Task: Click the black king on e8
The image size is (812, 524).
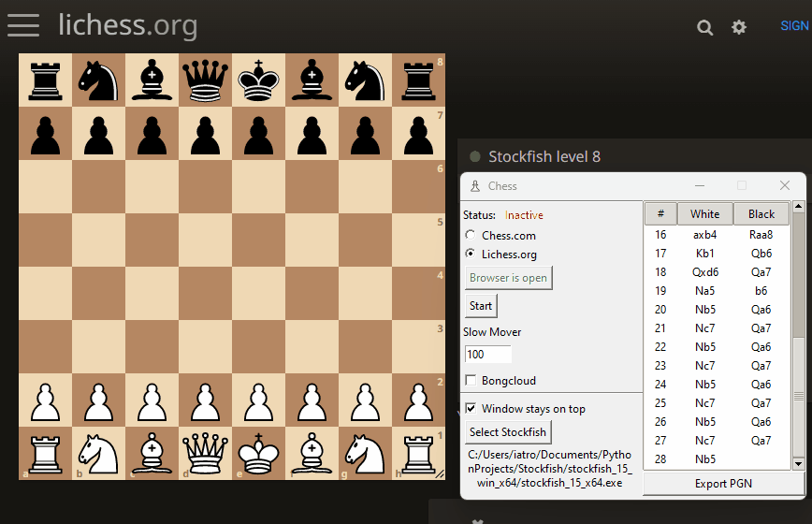Action: coord(258,80)
